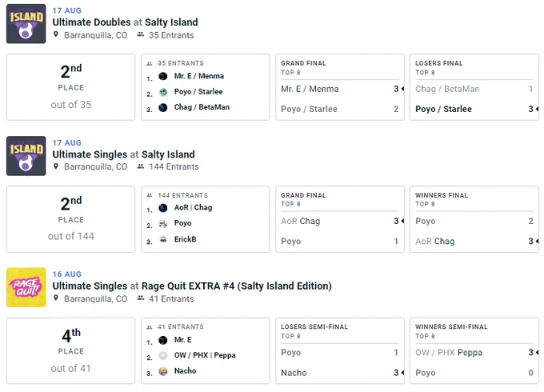Click Chag / BetaMan avatar icon
This screenshot has height=392, width=544.
[x=162, y=107]
